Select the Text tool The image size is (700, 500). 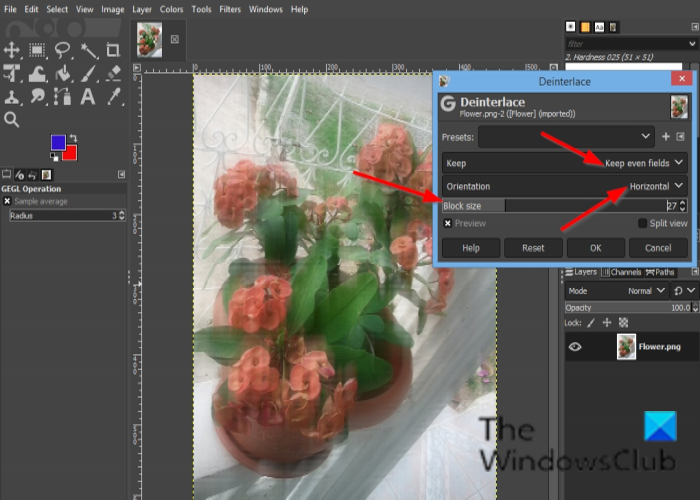[89, 97]
